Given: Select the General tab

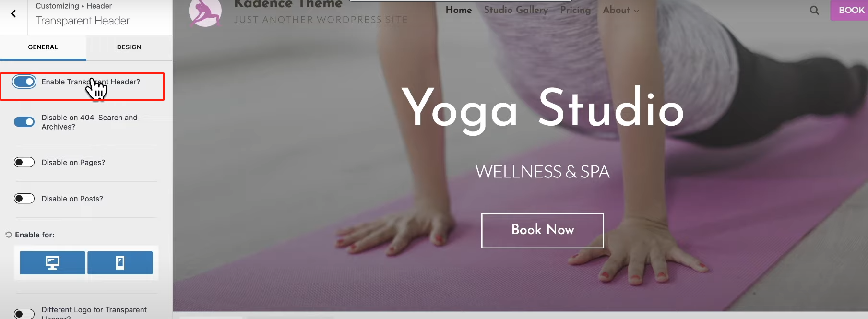Looking at the screenshot, I should click(x=43, y=47).
